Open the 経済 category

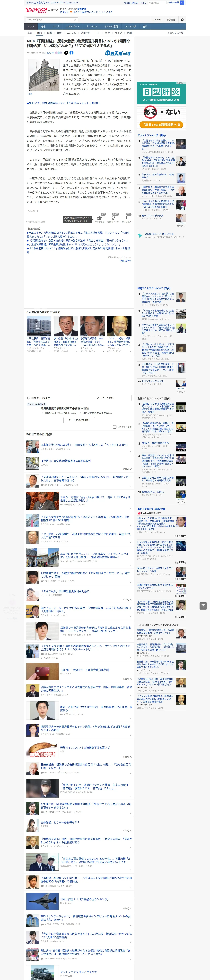point(59,33)
